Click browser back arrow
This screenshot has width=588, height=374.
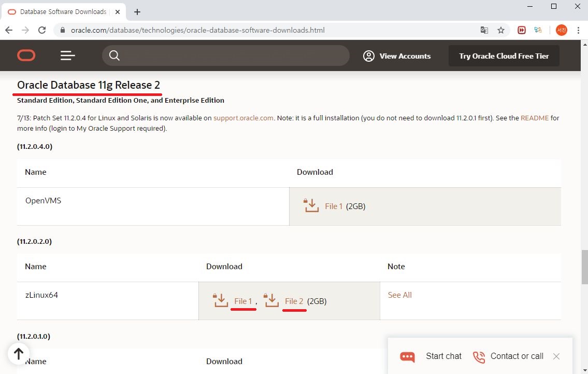click(x=9, y=30)
